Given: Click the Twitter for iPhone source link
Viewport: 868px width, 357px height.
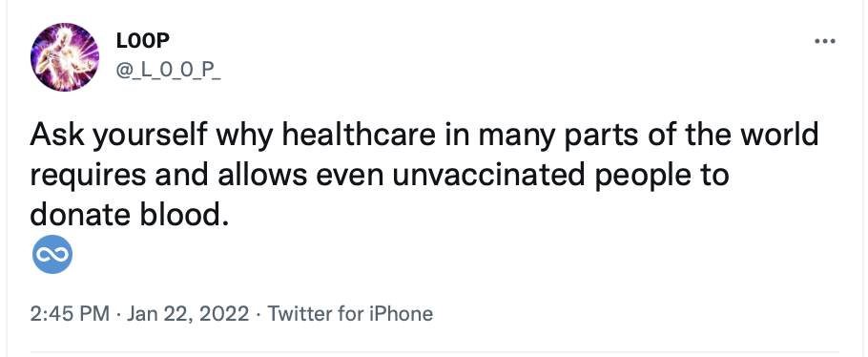Looking at the screenshot, I should click(350, 314).
